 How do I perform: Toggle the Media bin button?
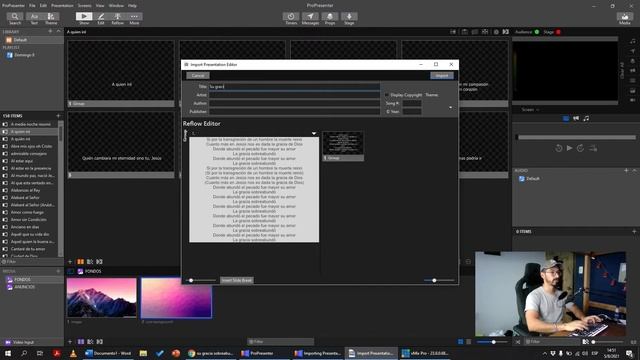[x=625, y=18]
